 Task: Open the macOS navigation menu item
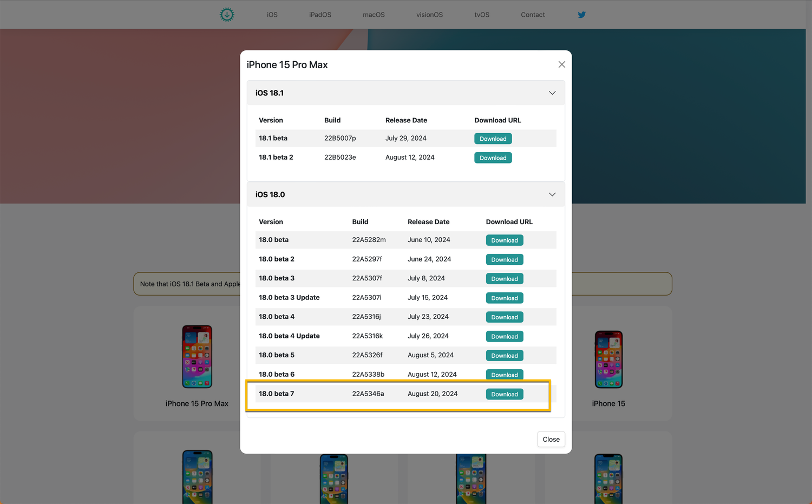click(374, 15)
